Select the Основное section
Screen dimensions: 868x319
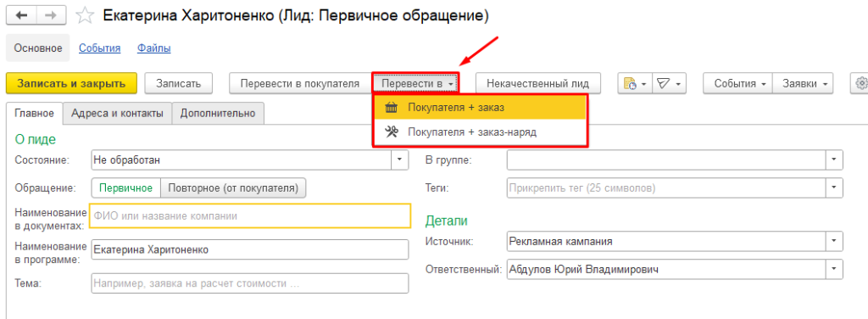(37, 48)
